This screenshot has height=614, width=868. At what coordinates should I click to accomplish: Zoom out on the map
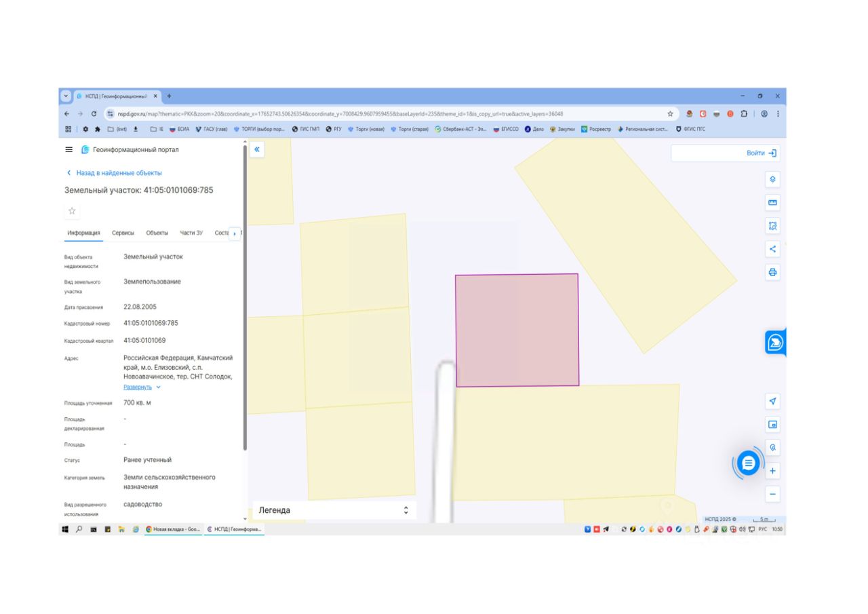(x=772, y=494)
